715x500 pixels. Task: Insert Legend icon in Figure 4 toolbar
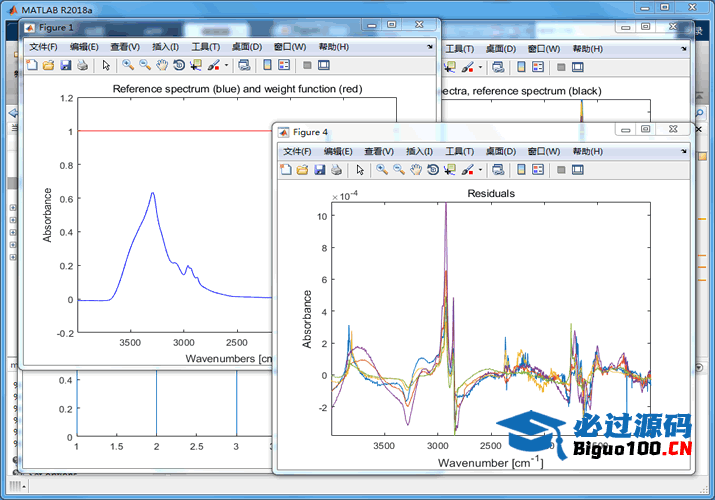[x=538, y=170]
